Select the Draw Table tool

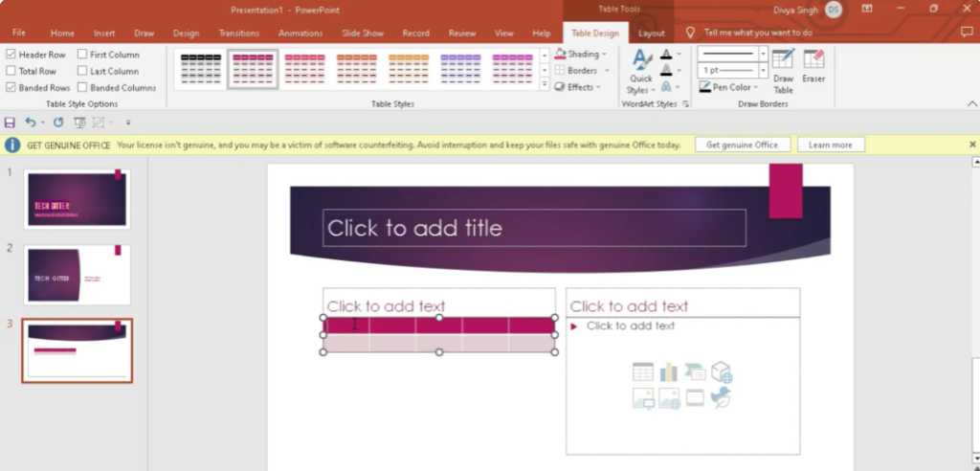(x=783, y=68)
